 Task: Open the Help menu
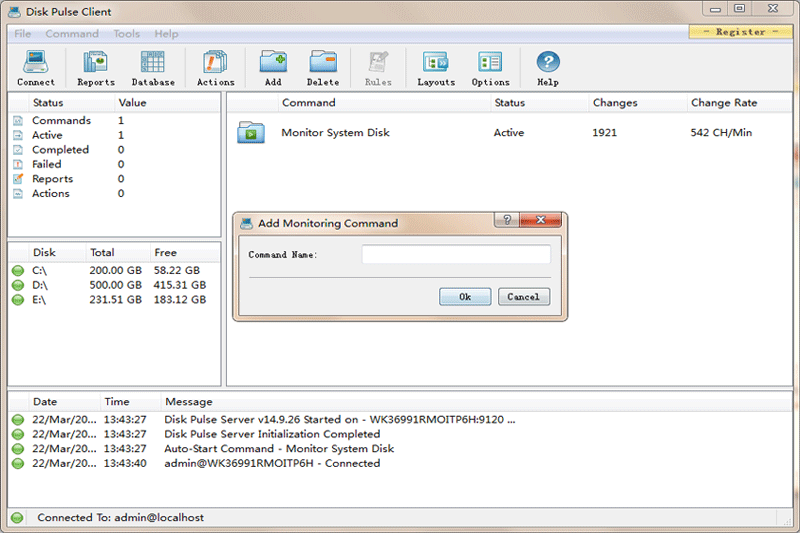(x=166, y=34)
